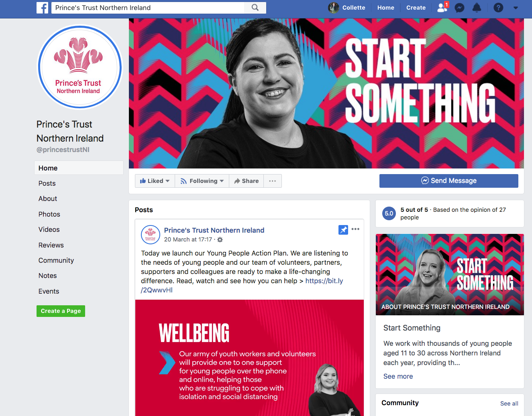
Task: Open the Messenger icon in top bar
Action: coord(459,8)
